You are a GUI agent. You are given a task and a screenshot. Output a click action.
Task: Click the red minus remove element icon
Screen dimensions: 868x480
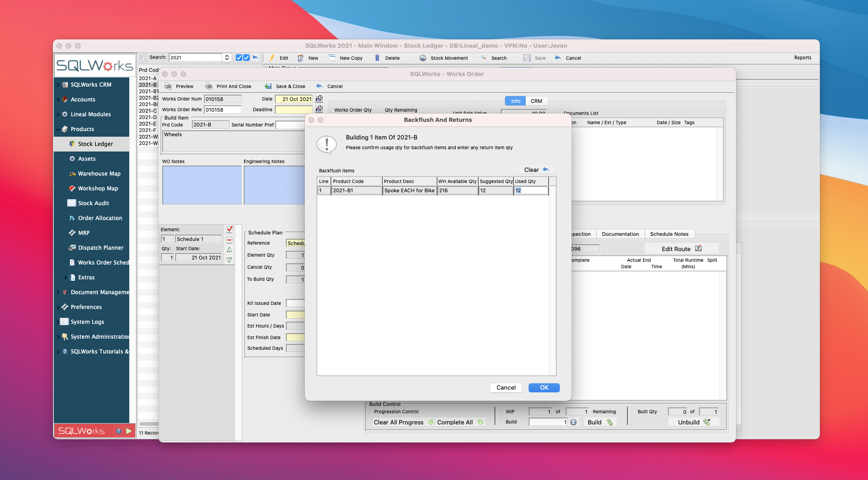(229, 240)
